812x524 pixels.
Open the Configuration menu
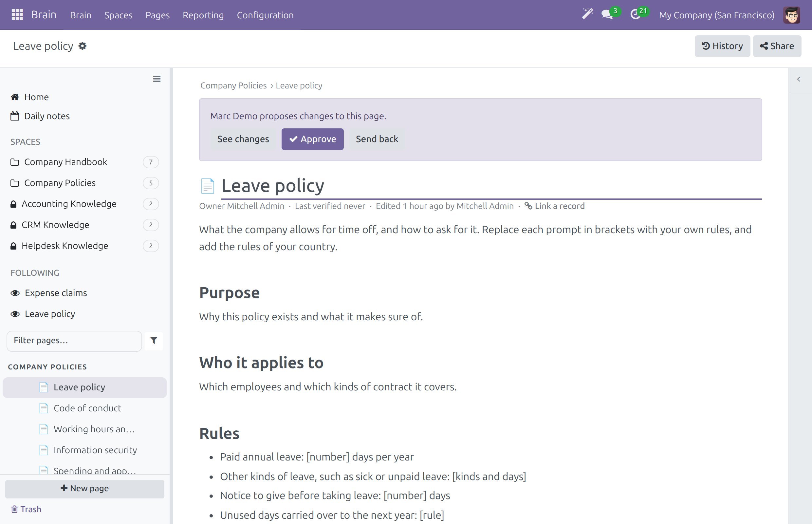(265, 15)
